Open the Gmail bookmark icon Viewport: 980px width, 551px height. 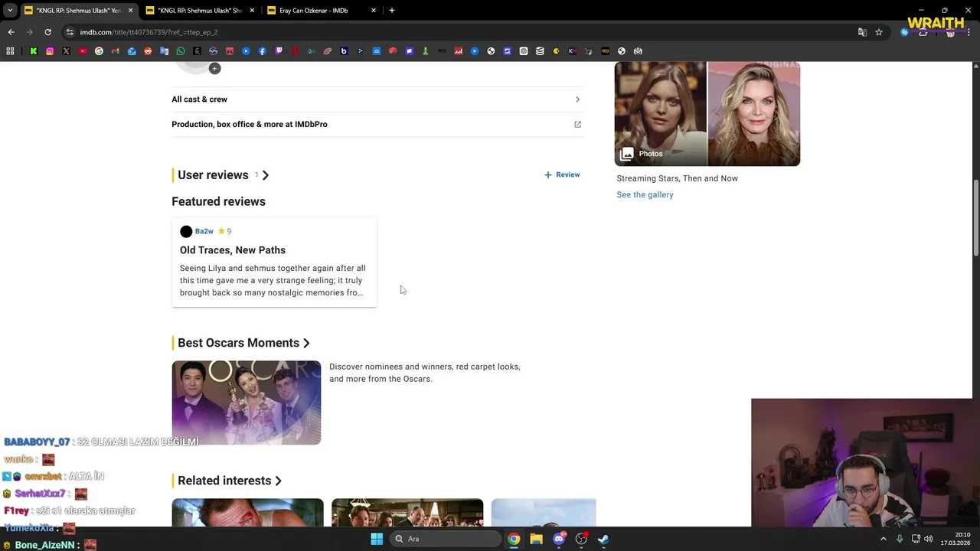(115, 51)
